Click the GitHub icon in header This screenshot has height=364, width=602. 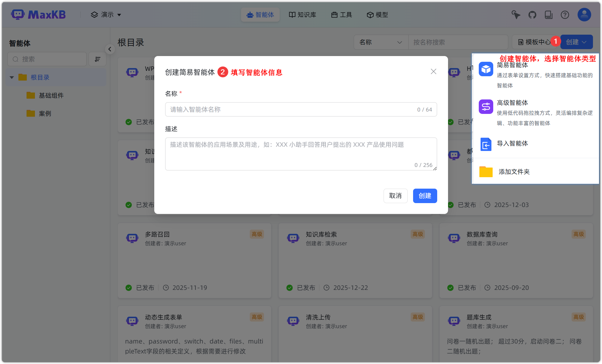(532, 15)
